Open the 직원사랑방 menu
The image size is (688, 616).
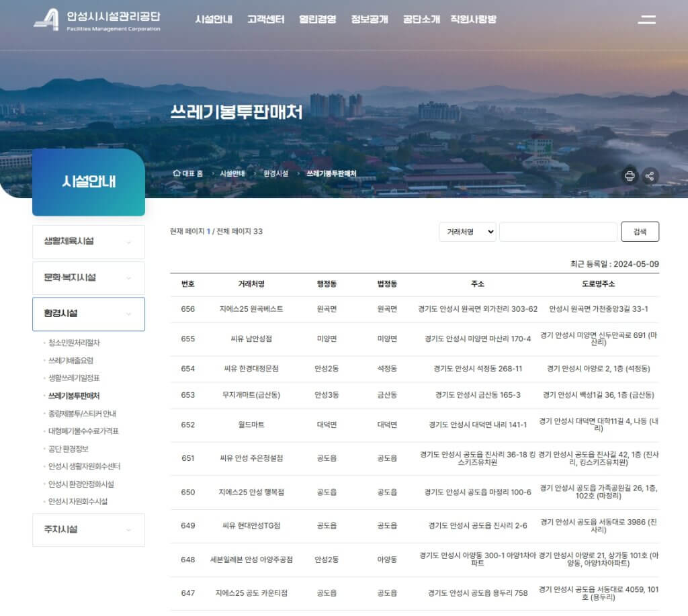pos(474,19)
